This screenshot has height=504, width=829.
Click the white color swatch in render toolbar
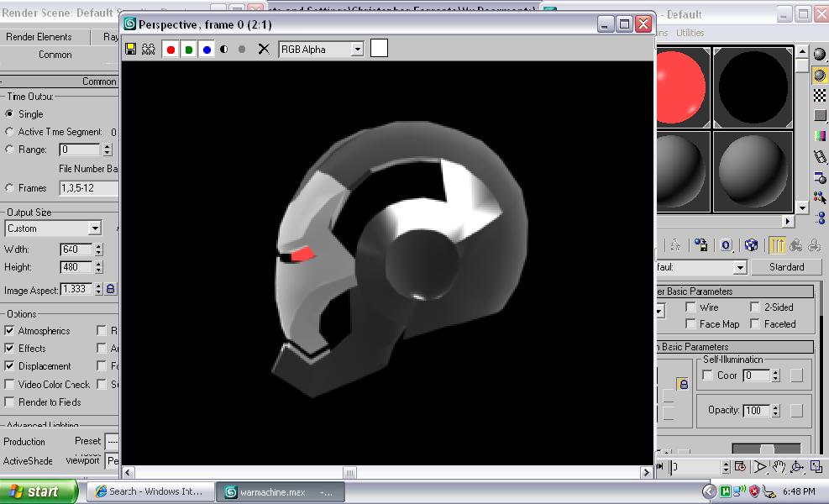point(379,48)
